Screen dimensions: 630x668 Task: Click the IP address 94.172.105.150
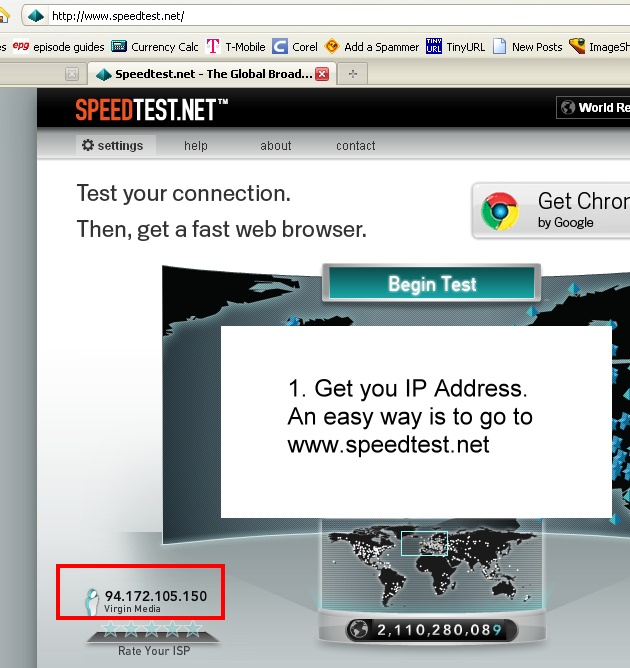[156, 596]
